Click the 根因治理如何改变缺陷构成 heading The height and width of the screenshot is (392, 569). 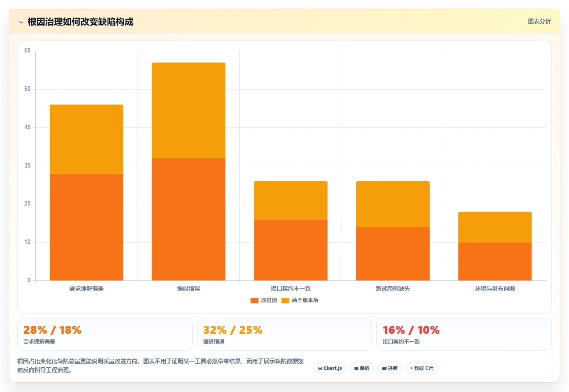click(80, 22)
